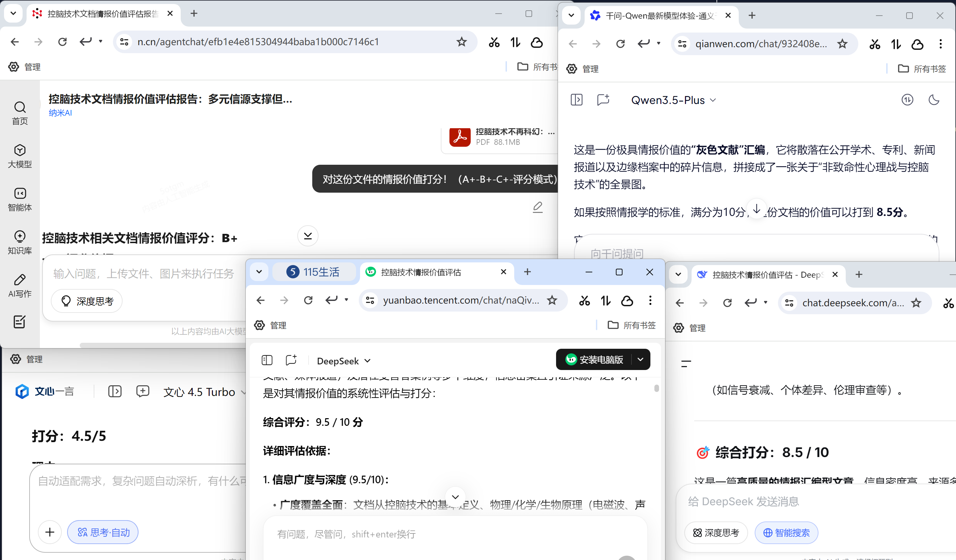This screenshot has width=956, height=560.
Task: Open the 文心 4.5 Turbo model picker
Action: coord(204,392)
